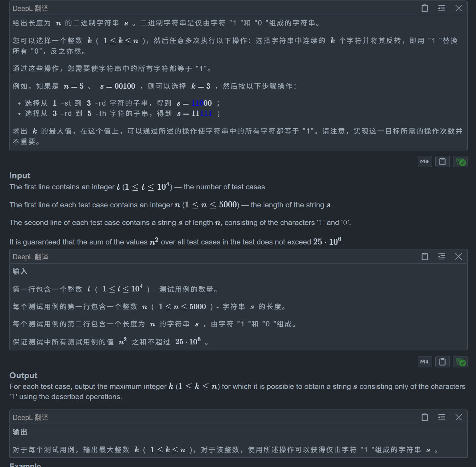Close the 输出 DeepL translation panel

click(x=458, y=417)
